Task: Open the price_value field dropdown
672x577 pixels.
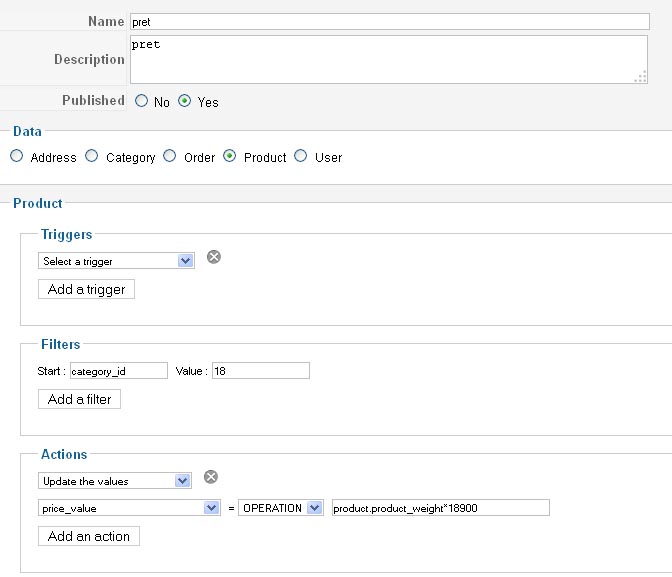Action: (129, 508)
